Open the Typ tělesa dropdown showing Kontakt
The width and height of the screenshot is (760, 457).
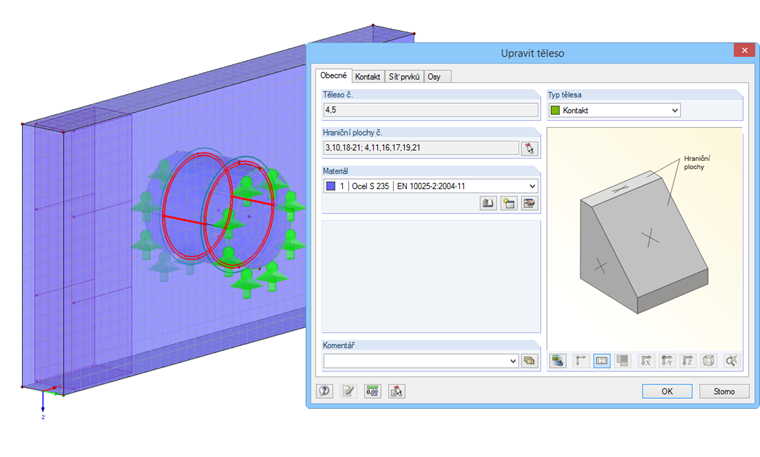(615, 110)
